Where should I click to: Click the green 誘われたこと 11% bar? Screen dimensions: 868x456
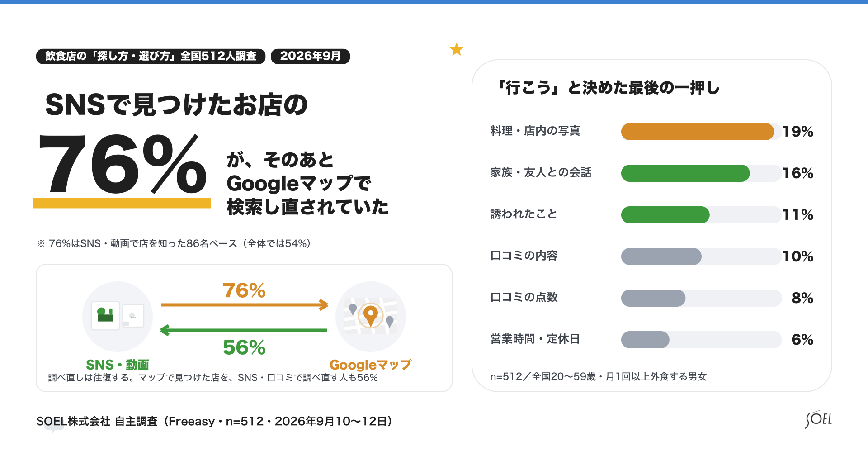[665, 215]
